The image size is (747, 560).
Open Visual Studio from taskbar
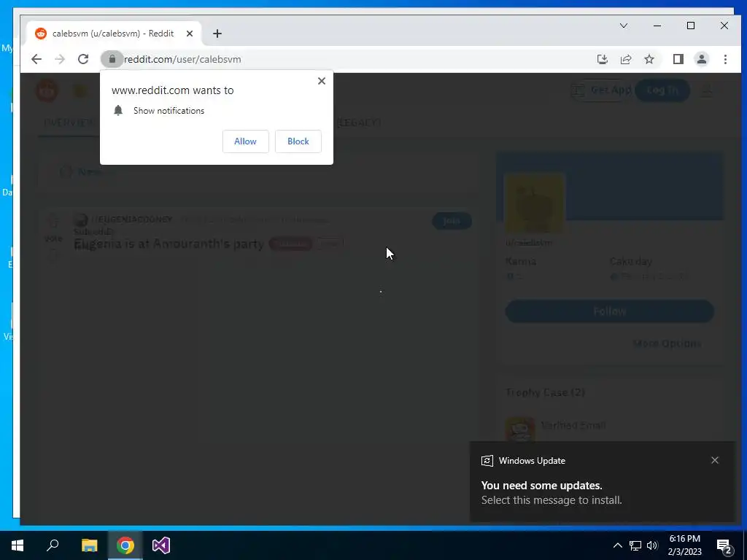coord(161,545)
